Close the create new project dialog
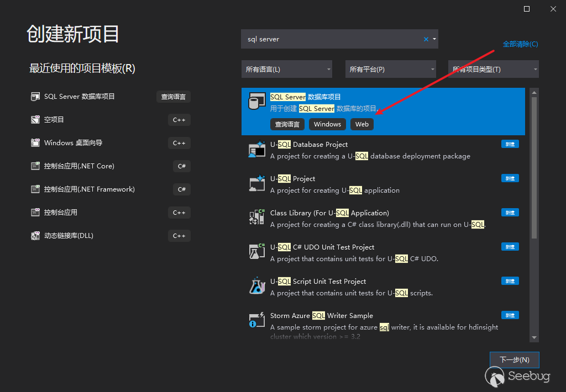The image size is (566, 392). pos(553,9)
